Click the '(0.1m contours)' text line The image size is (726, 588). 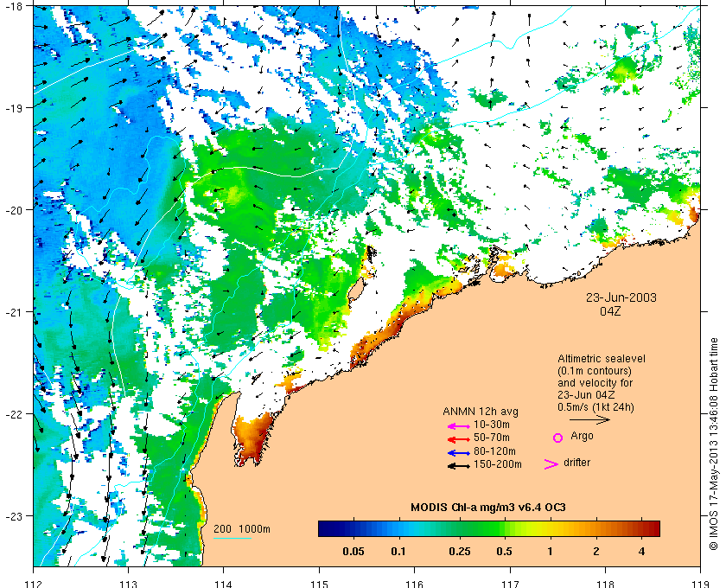coord(595,371)
